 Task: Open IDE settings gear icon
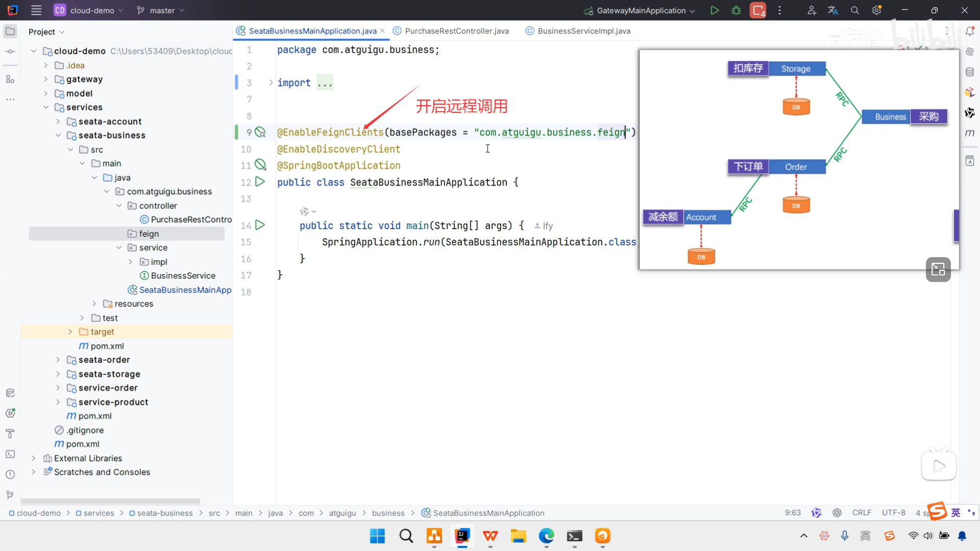coord(876,10)
